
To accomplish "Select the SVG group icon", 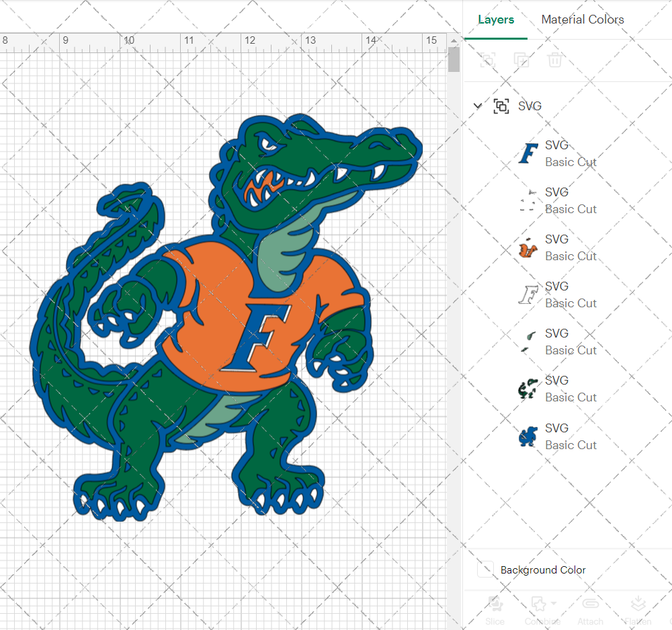I will point(501,106).
